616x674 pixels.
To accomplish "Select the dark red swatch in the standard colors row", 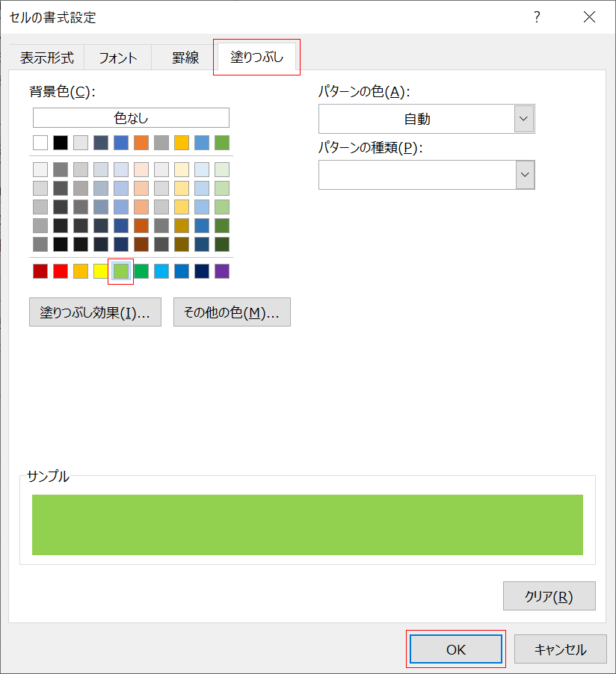I will 40,270.
